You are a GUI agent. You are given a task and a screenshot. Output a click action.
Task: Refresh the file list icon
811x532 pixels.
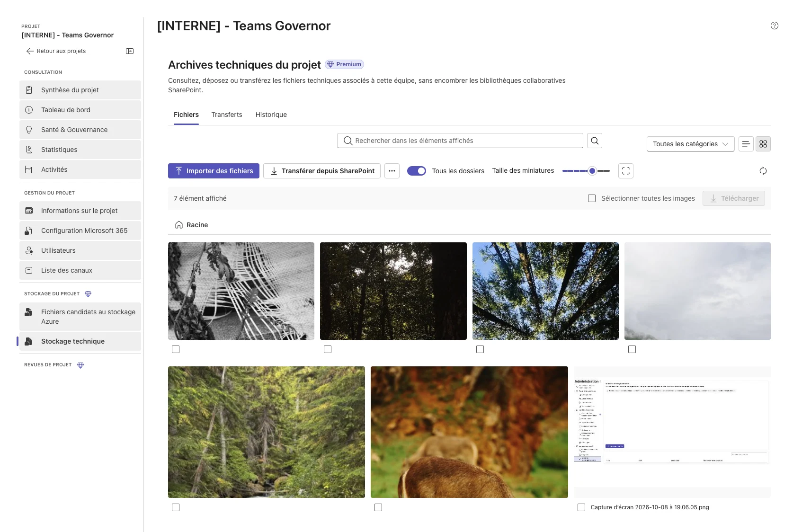pos(763,171)
